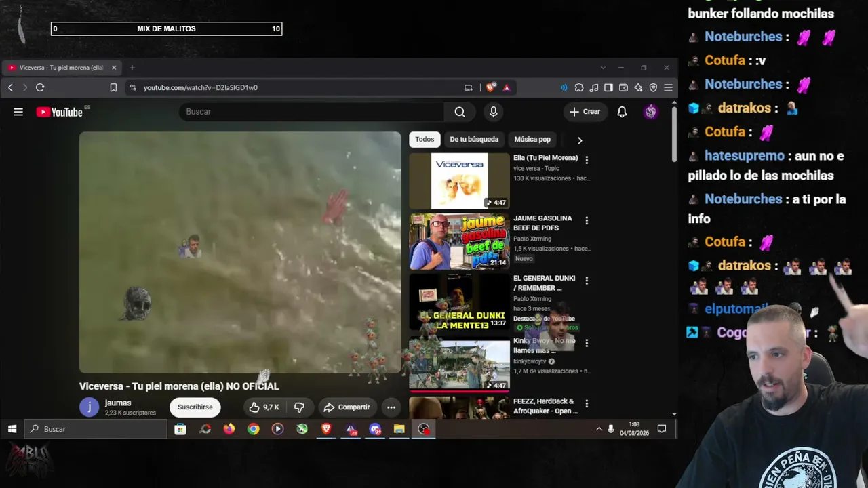The image size is (868, 488).
Task: Dislike the Viceversa video
Action: coord(299,407)
